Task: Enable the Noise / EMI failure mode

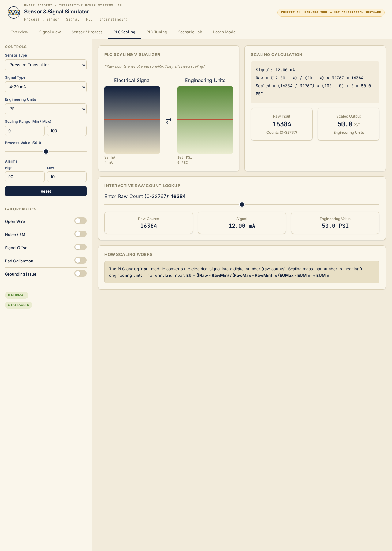Action: [81, 234]
